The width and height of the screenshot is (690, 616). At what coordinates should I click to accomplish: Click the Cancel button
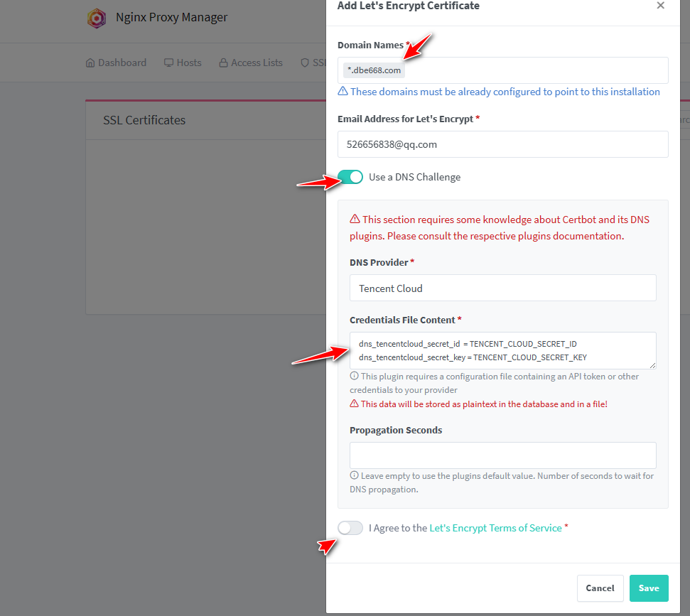click(600, 588)
